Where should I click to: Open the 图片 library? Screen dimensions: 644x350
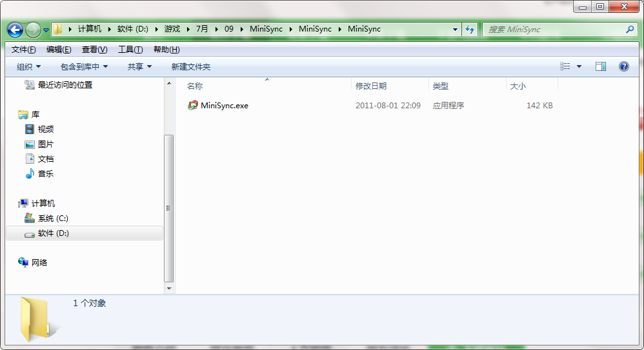tap(46, 144)
